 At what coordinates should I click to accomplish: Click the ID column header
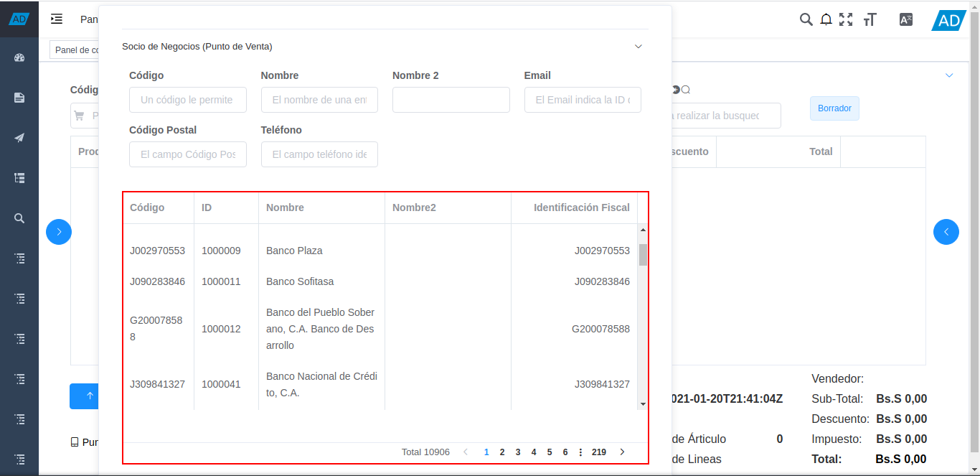[226, 207]
